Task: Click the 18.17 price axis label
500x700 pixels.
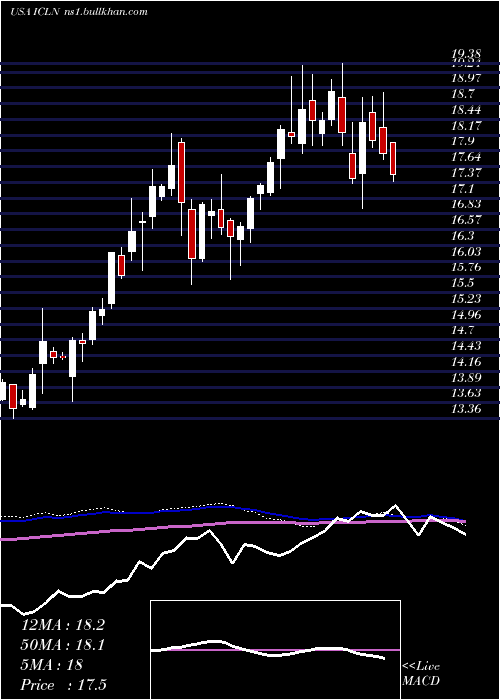Action: (467, 125)
